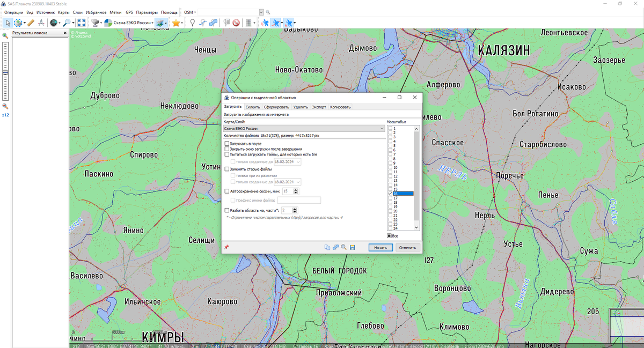The width and height of the screenshot is (644, 348).
Task: Open the favorites star icon
Action: pyautogui.click(x=175, y=23)
